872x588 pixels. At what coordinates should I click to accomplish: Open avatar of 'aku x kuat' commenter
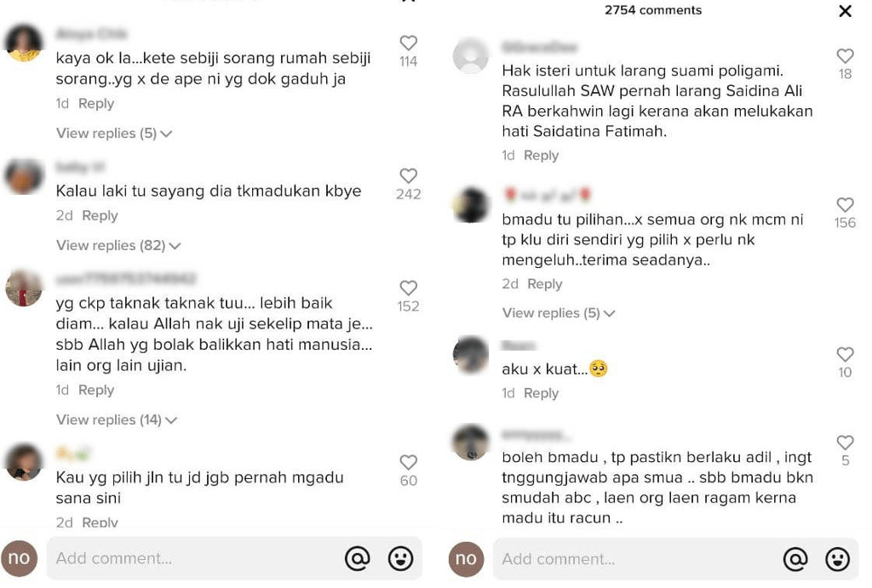coord(470,354)
